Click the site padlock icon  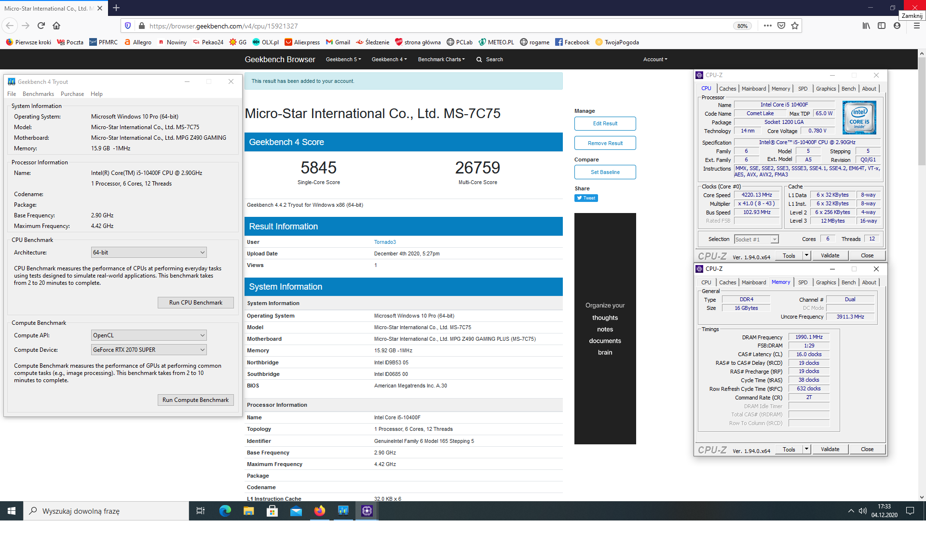[141, 26]
